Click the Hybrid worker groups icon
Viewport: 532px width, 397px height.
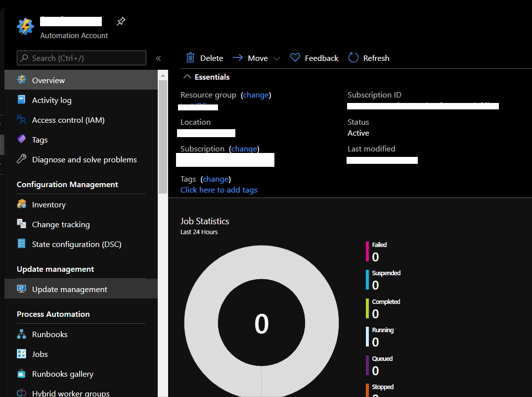21,393
